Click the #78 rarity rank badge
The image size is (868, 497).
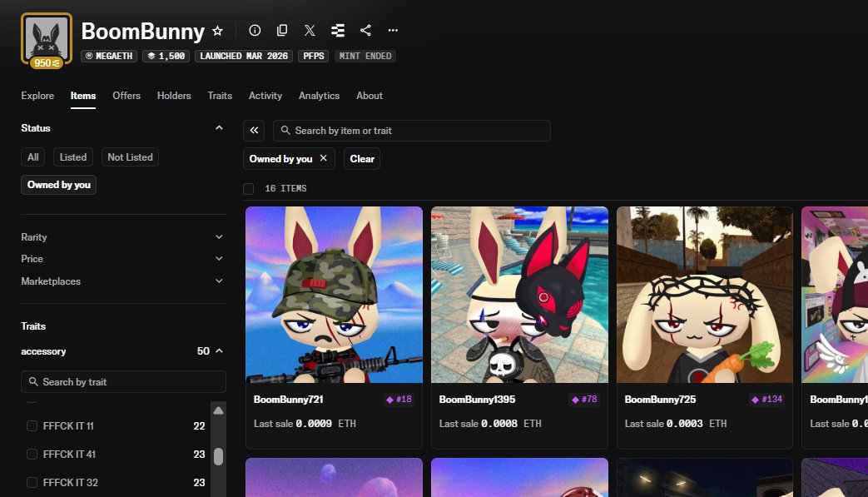coord(584,399)
